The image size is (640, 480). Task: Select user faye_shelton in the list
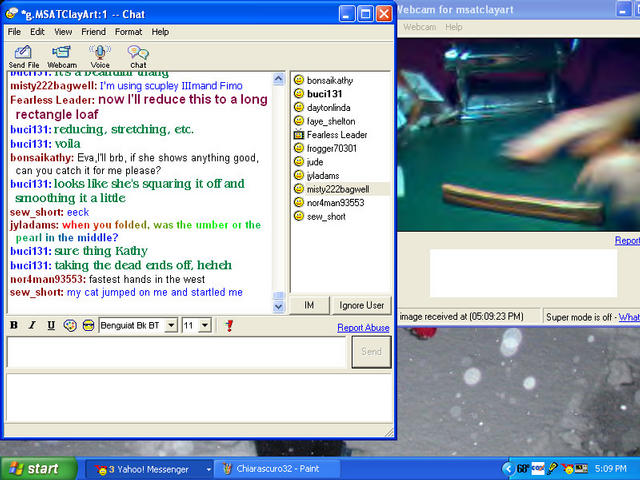coord(331,121)
